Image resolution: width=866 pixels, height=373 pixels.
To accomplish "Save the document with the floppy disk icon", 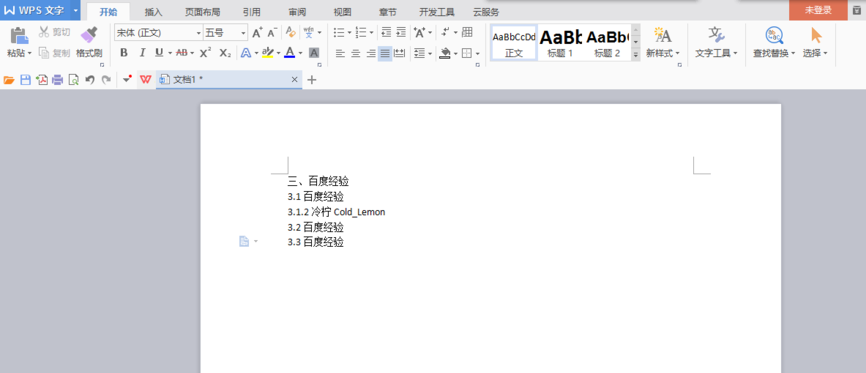I will click(x=25, y=80).
